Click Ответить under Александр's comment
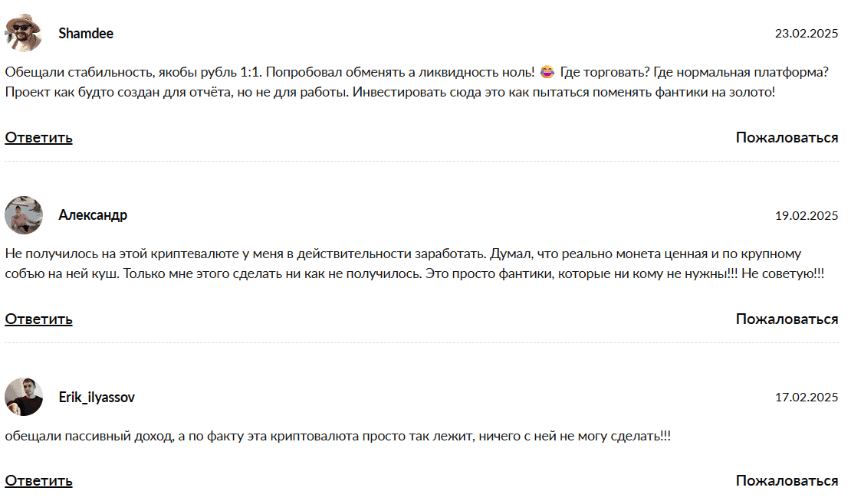Viewport: 851px width, 504px height. pyautogui.click(x=37, y=319)
